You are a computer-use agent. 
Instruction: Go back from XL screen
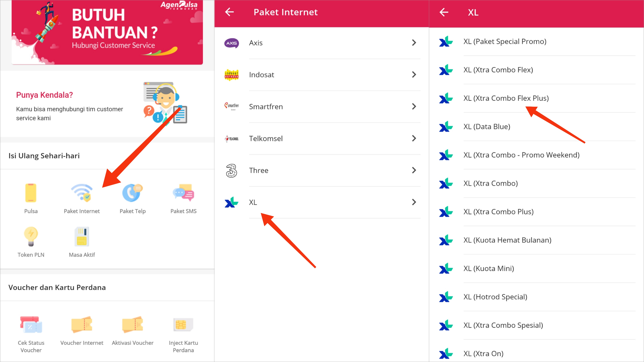444,12
